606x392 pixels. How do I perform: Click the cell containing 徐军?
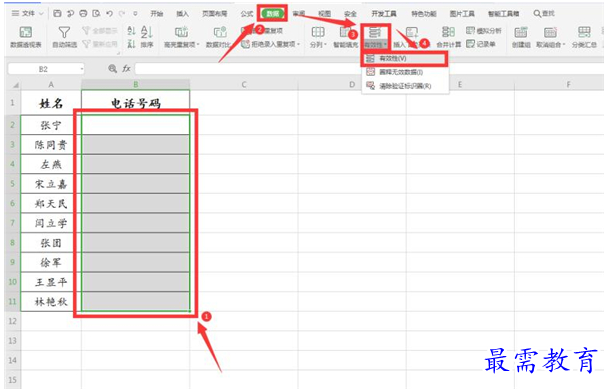coord(51,262)
